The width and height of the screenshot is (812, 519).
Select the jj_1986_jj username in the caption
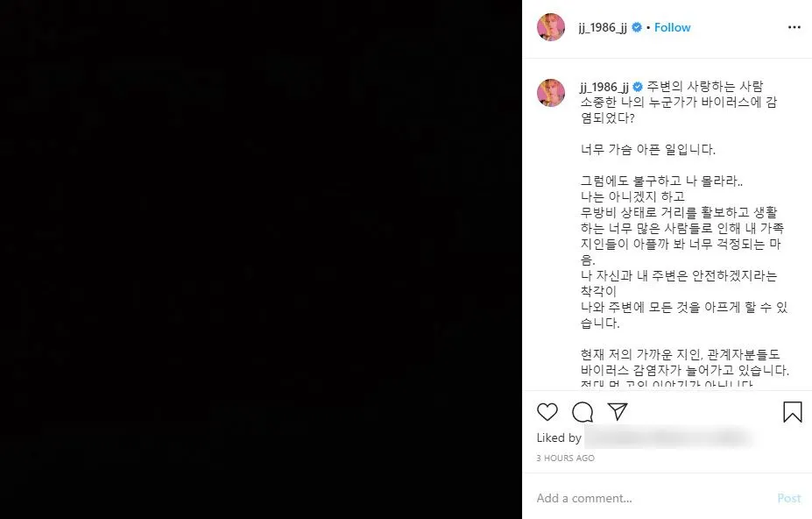tap(604, 87)
